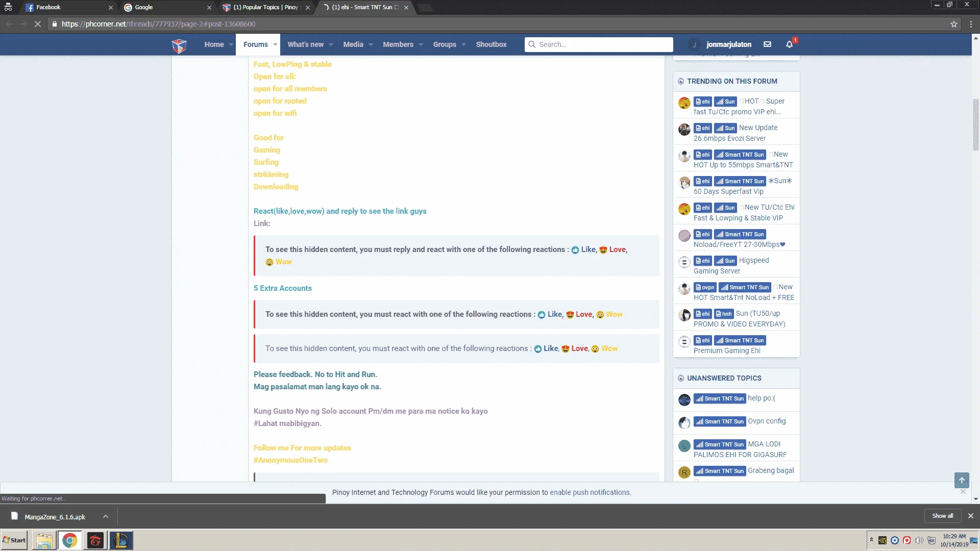Click the back navigation arrow
Screen dimensions: 980x551
click(9, 24)
